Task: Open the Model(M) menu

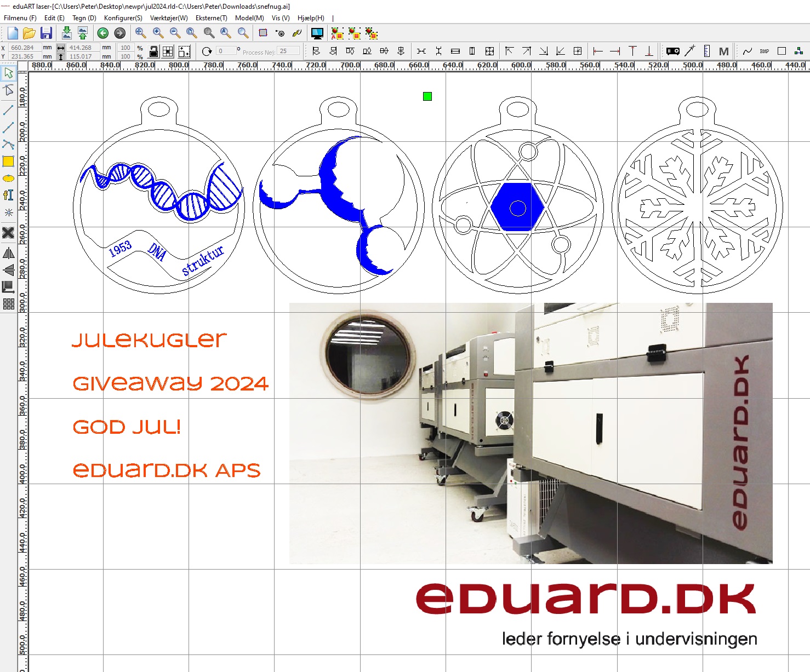Action: (x=249, y=18)
